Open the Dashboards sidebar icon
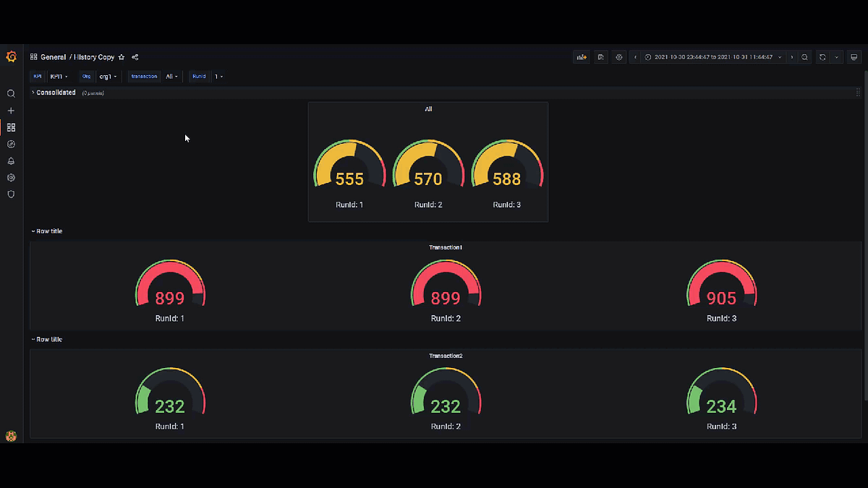Screen dimensions: 868x488 pos(11,127)
